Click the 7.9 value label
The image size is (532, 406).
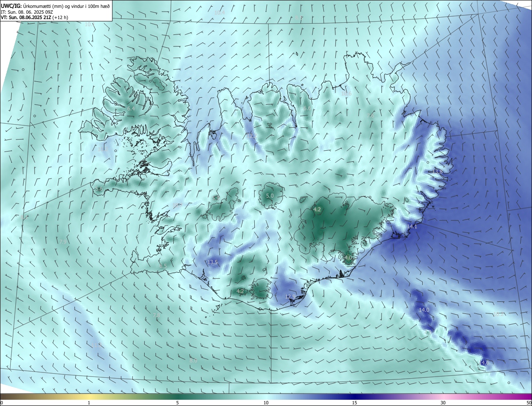pyautogui.click(x=63, y=242)
